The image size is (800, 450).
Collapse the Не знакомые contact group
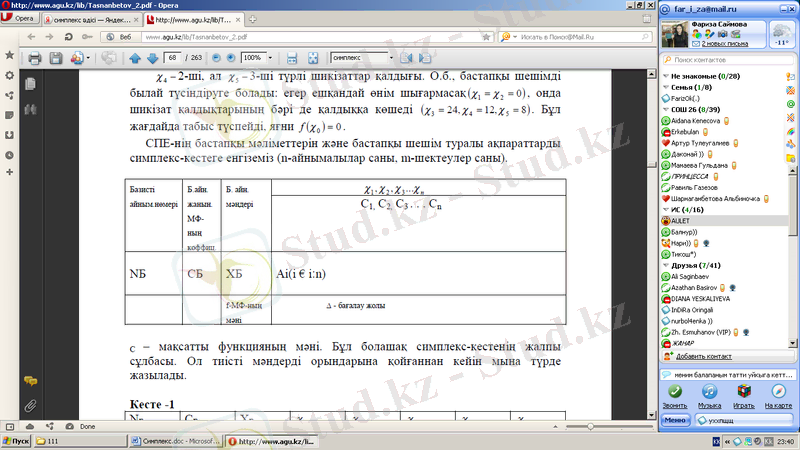pyautogui.click(x=664, y=76)
